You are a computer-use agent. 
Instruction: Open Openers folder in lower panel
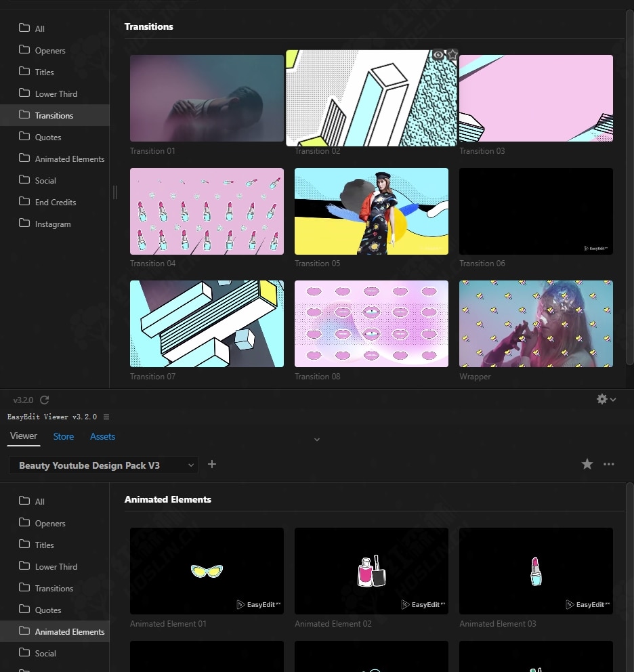click(55, 523)
